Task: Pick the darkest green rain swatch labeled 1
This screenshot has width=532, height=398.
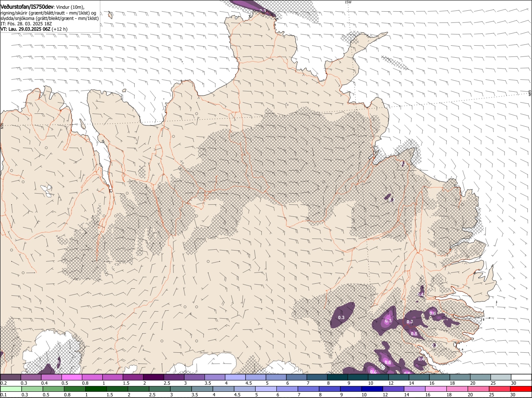Action: tap(96, 389)
